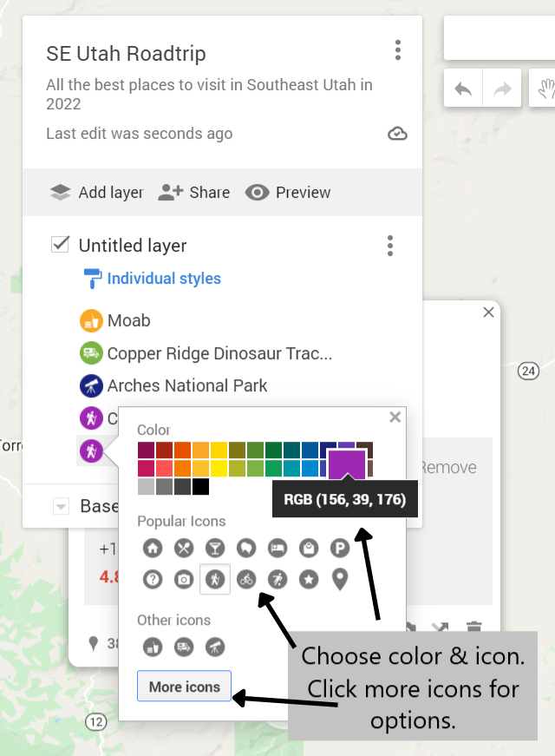Pick the dark maroon color swatch

146,450
